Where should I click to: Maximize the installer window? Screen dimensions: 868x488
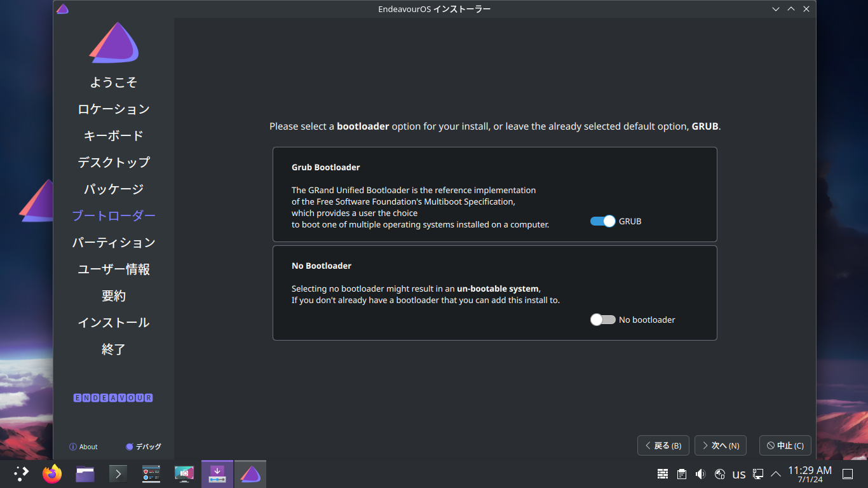point(791,9)
